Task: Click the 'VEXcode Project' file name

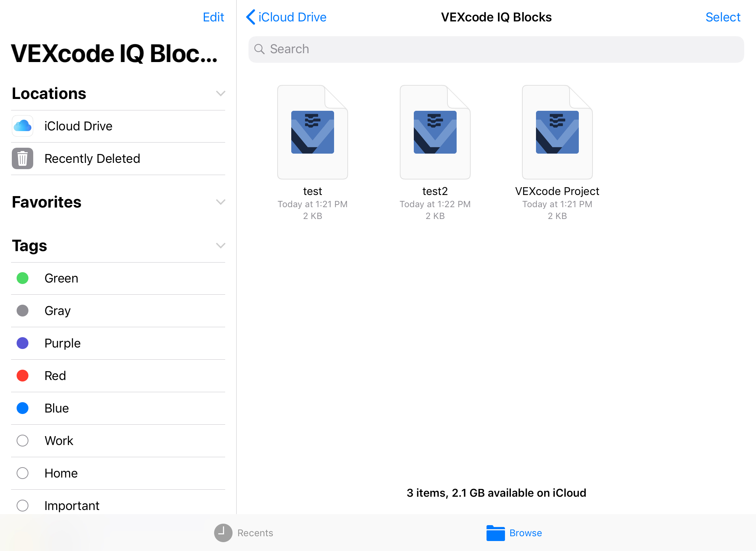Action: point(557,191)
